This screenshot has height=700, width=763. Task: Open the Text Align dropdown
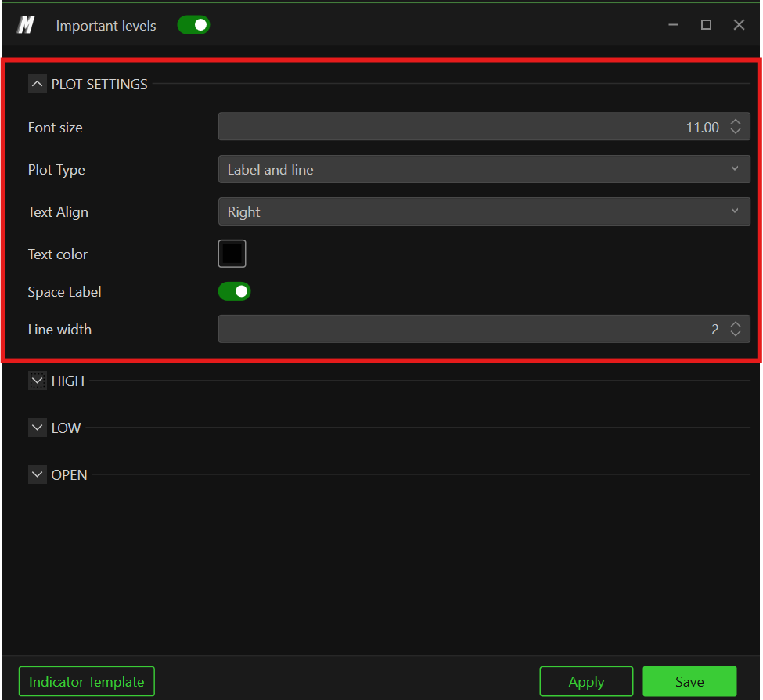(484, 211)
